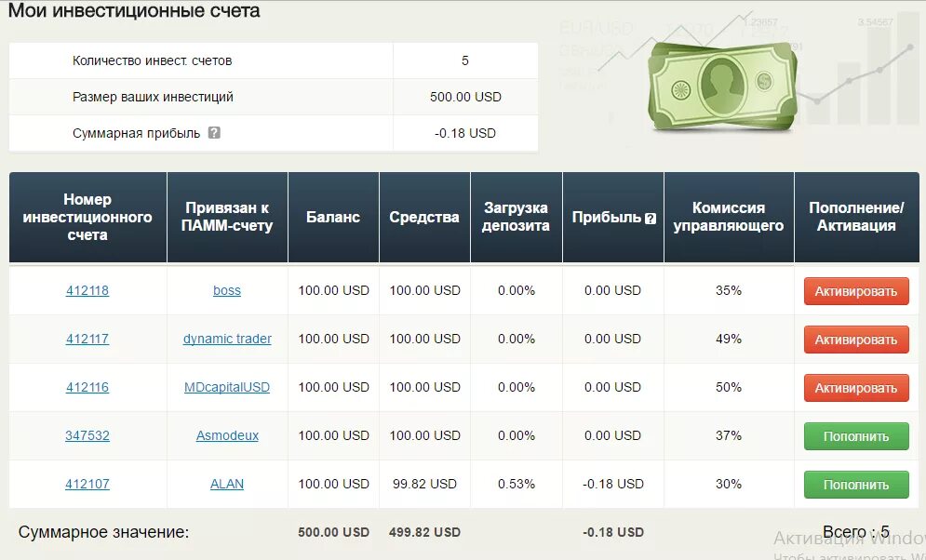Open the boss PAMM account link
Screen dimensions: 926x560
tap(227, 290)
